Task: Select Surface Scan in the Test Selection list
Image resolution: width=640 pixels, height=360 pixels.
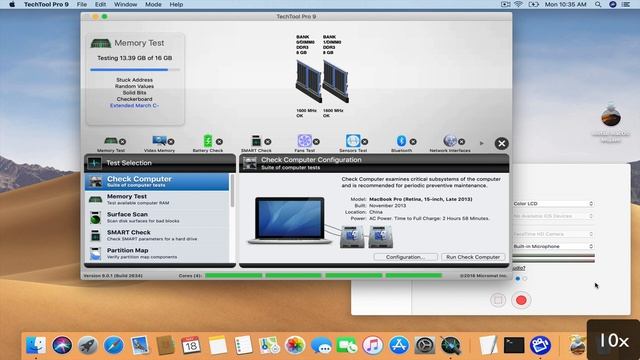Action: 157,217
